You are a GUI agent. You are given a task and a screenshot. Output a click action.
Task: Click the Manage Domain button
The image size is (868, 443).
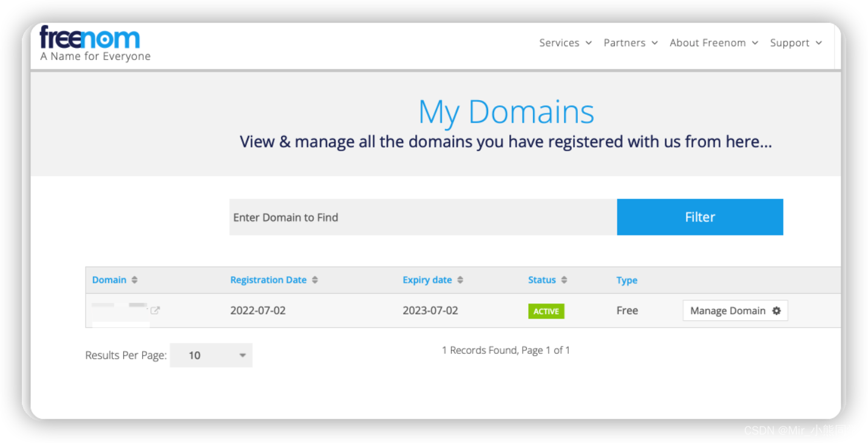(735, 311)
